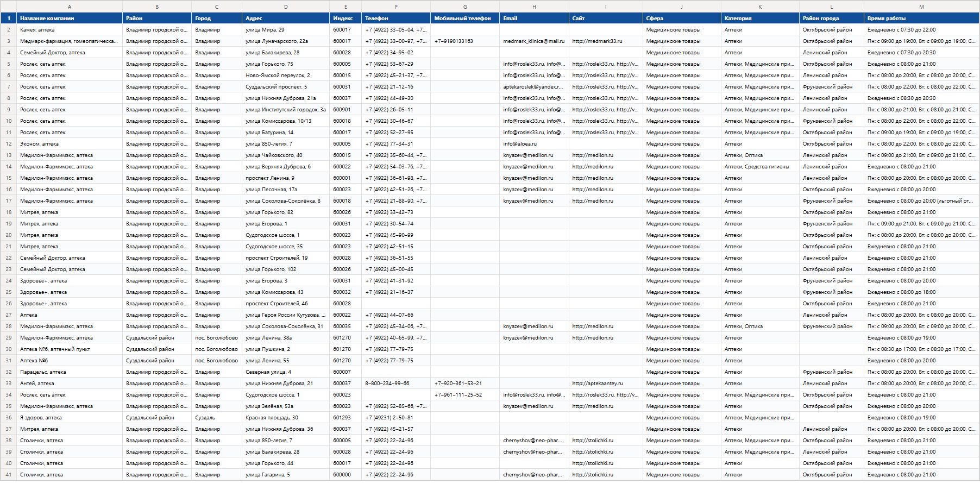Select the address cell 'улица Мира, 29'
The width and height of the screenshot is (980, 490).
[x=286, y=30]
